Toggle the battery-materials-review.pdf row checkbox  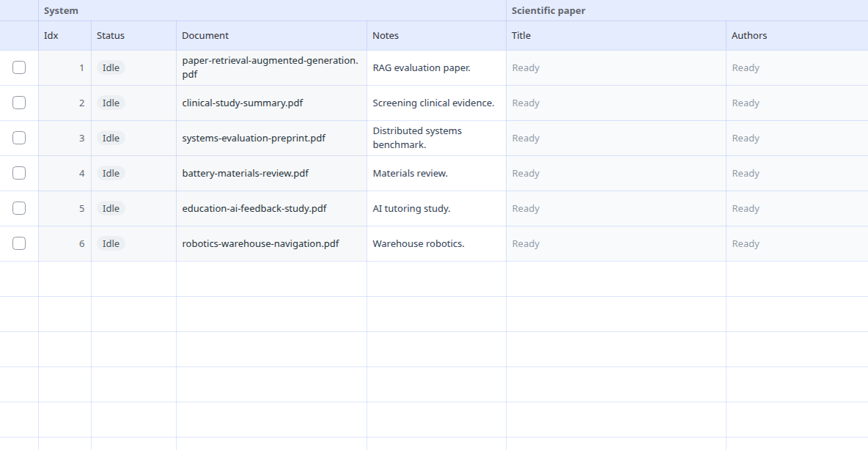19,173
